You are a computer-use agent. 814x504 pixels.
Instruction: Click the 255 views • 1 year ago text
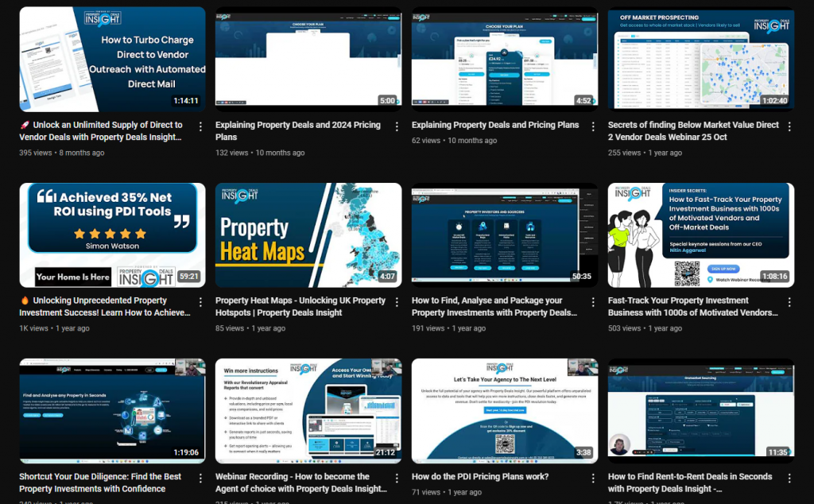coord(645,153)
